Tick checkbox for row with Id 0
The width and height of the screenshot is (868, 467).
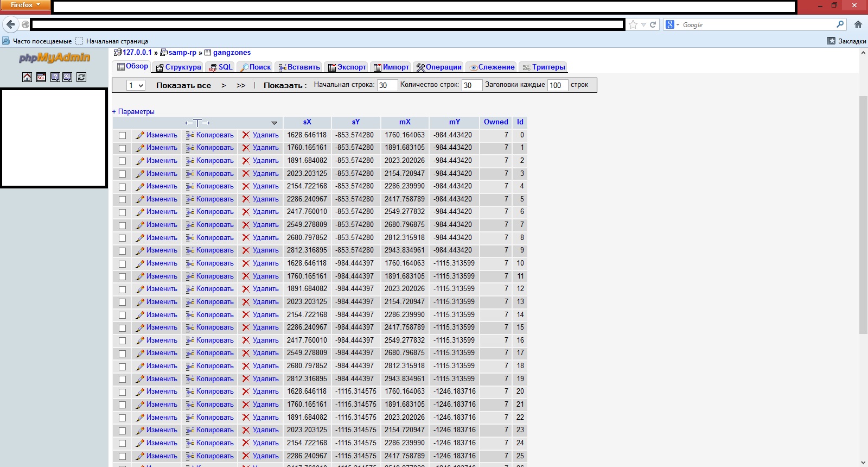(x=122, y=136)
